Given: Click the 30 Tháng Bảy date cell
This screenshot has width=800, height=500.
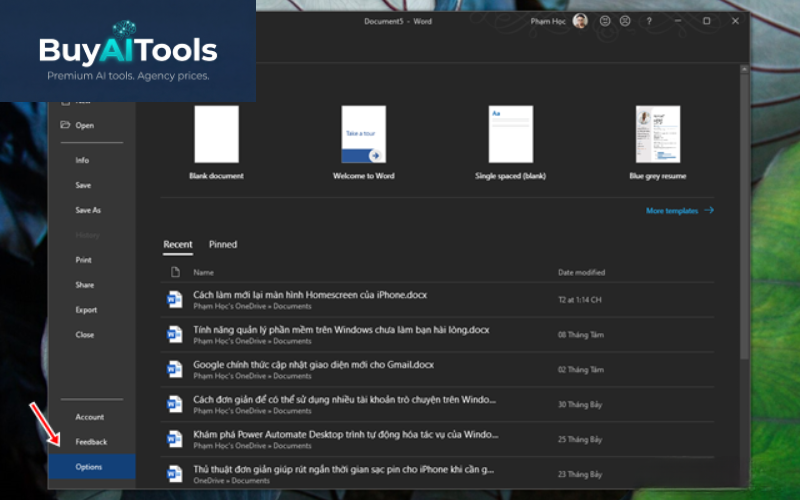Looking at the screenshot, I should pyautogui.click(x=580, y=405).
